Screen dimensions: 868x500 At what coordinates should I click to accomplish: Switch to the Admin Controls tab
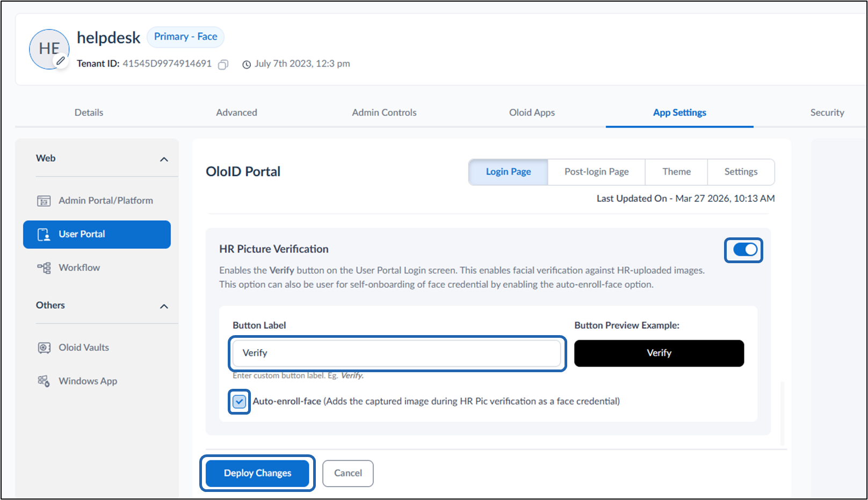coord(384,113)
